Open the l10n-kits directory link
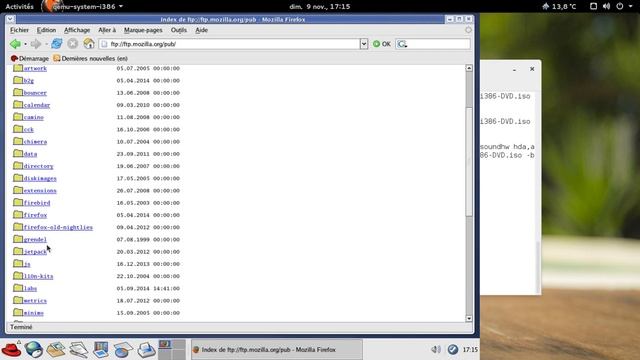The width and height of the screenshot is (640, 360). pos(38,276)
